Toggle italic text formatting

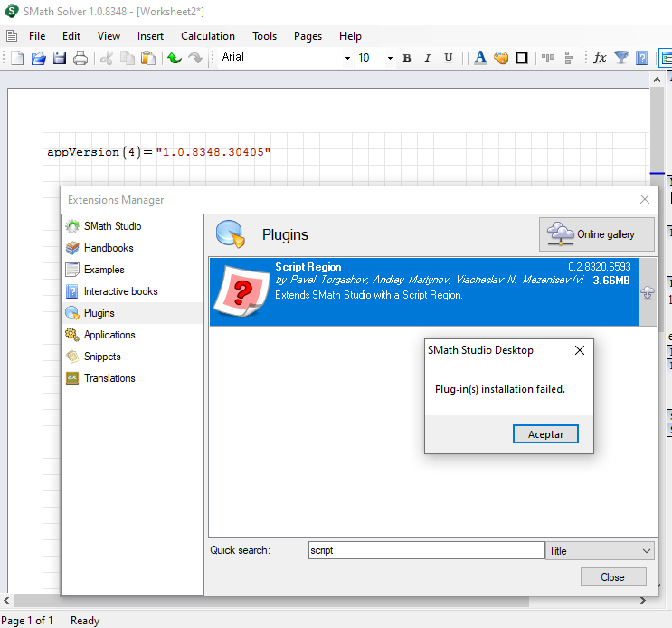[x=428, y=58]
